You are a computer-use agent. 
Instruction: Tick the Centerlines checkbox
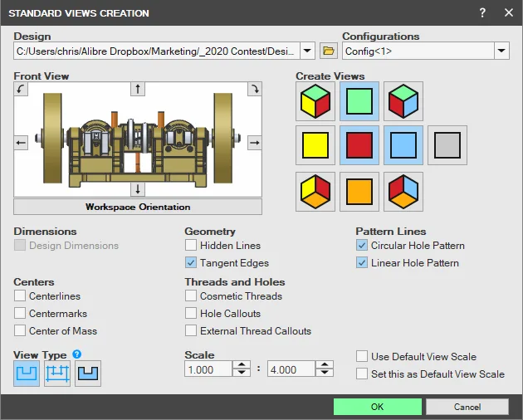(x=20, y=295)
